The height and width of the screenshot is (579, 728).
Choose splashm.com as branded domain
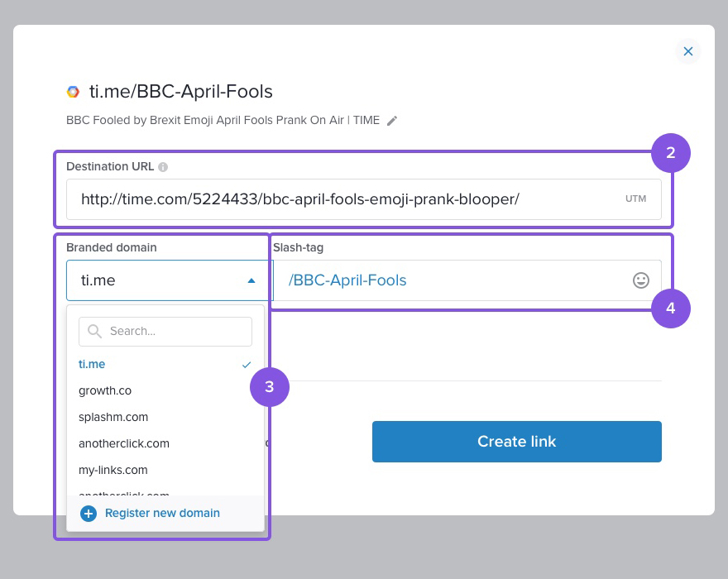(x=165, y=418)
